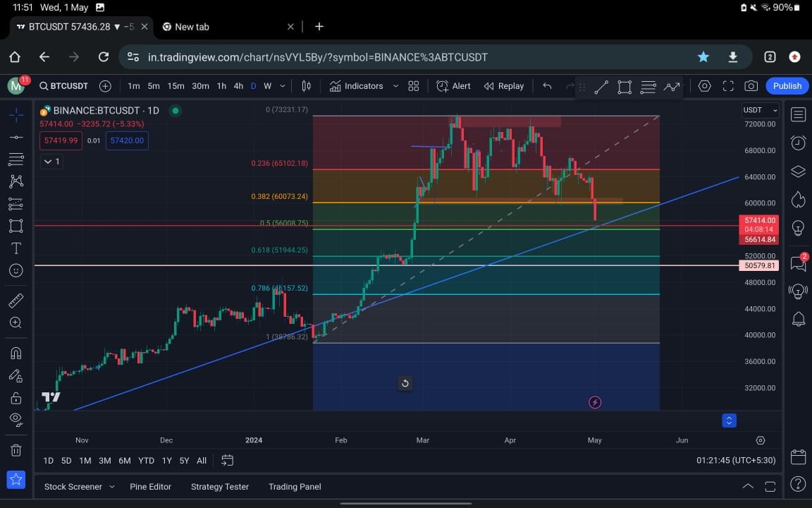Image resolution: width=812 pixels, height=508 pixels.
Task: Select the Text drawing tool
Action: 16,248
